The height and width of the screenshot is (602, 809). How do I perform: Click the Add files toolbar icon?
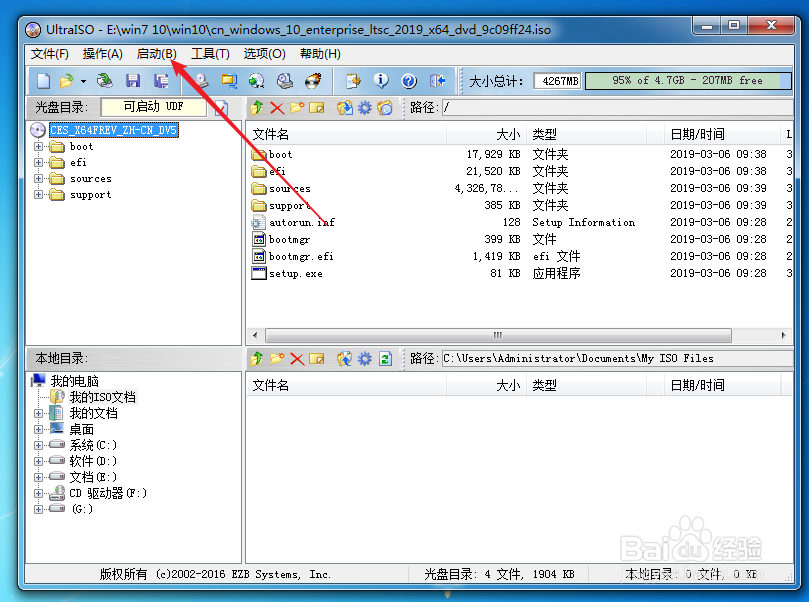point(353,81)
